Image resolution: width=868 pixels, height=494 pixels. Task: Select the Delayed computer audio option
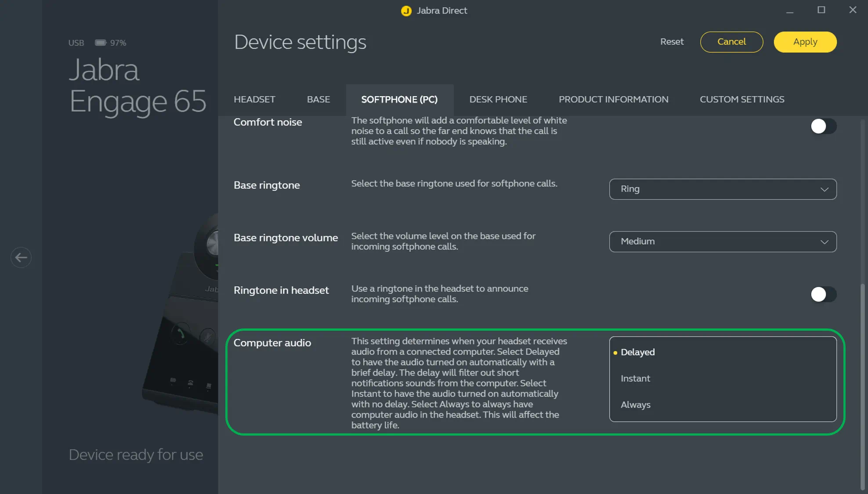637,352
